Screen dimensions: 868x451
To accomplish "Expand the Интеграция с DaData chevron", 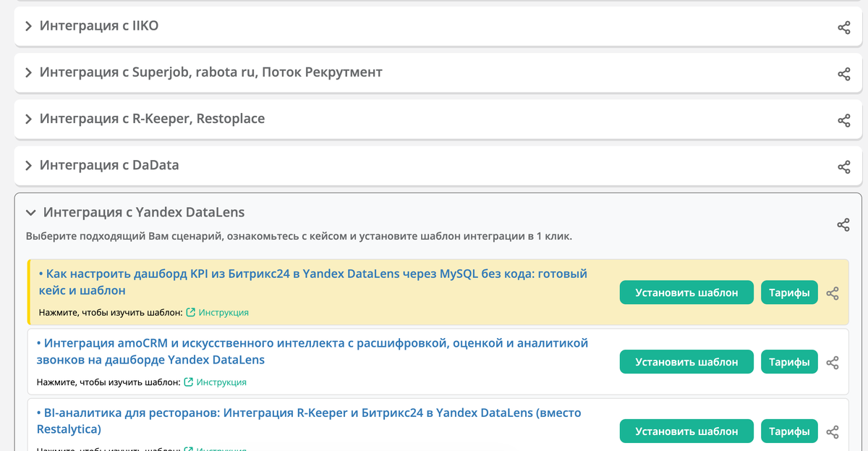I will 29,166.
